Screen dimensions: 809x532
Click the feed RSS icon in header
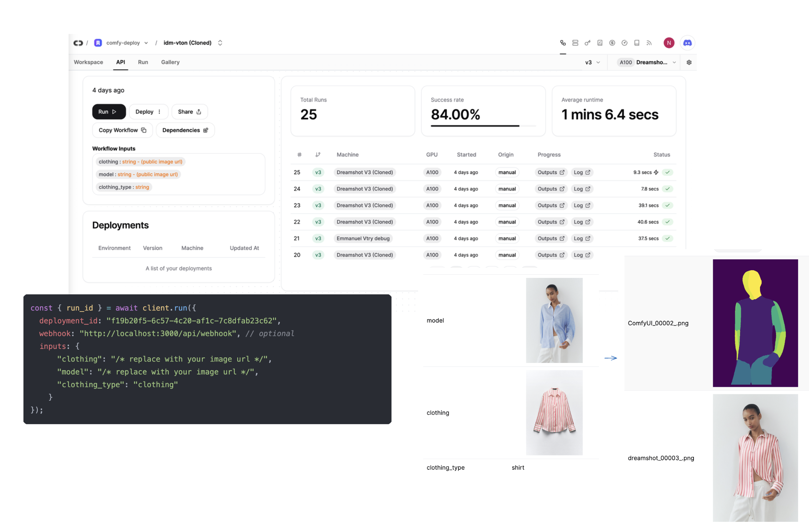(x=649, y=43)
